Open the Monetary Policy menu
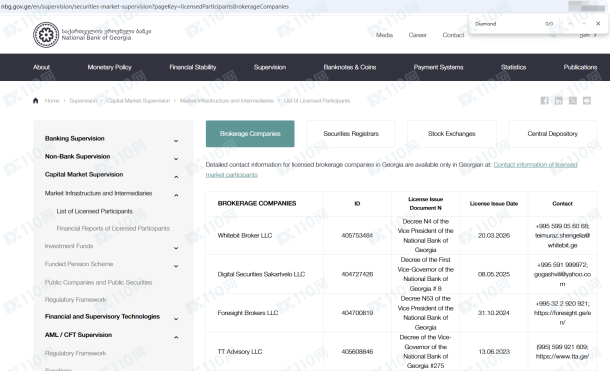Image resolution: width=610 pixels, height=371 pixels. [109, 67]
